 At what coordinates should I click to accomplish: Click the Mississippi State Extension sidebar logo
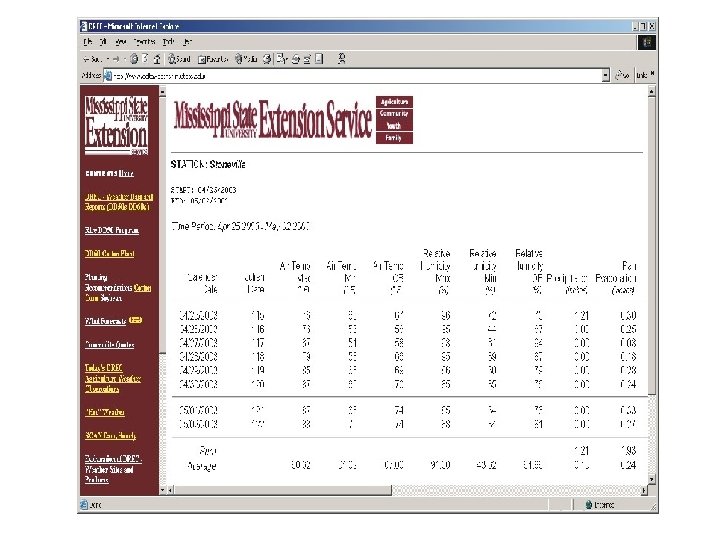click(116, 125)
